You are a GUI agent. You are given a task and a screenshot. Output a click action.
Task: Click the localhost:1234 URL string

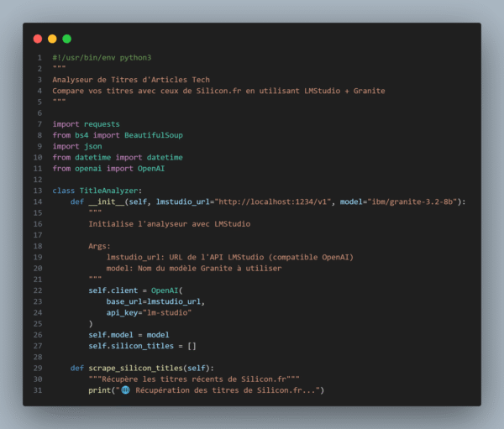(x=274, y=201)
